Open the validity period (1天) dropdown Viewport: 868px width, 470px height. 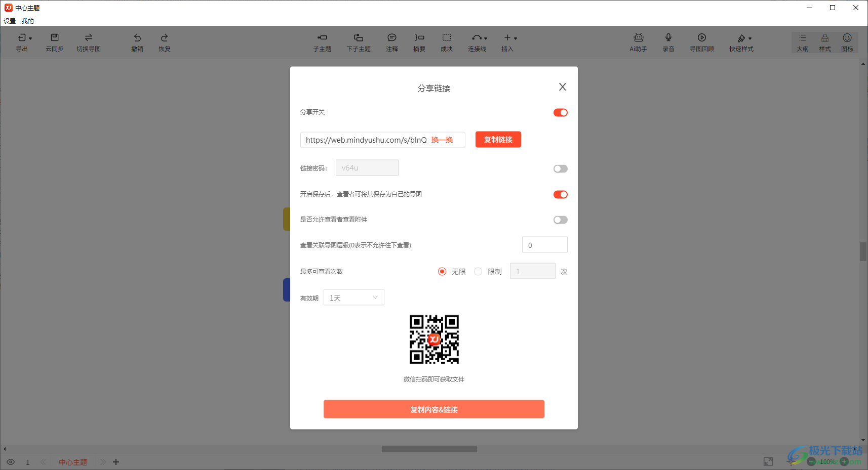coord(354,297)
